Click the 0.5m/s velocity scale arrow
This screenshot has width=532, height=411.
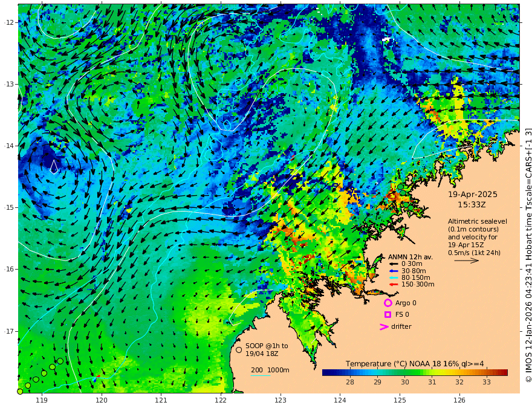point(467,261)
